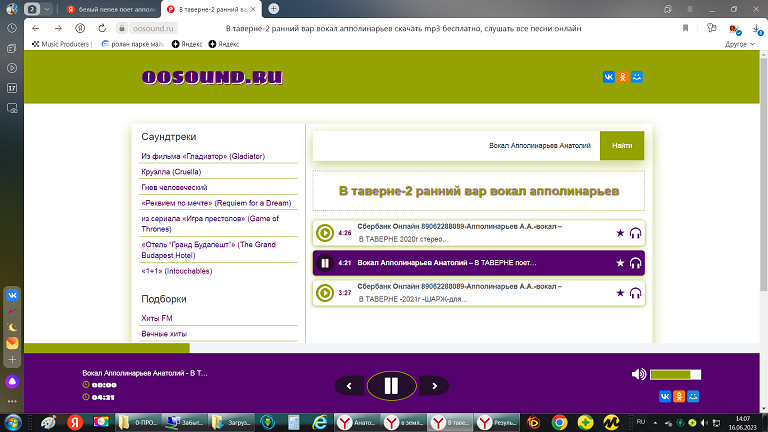This screenshot has height=432, width=768.
Task: Expand the Другое bookmarks folder
Action: 740,44
